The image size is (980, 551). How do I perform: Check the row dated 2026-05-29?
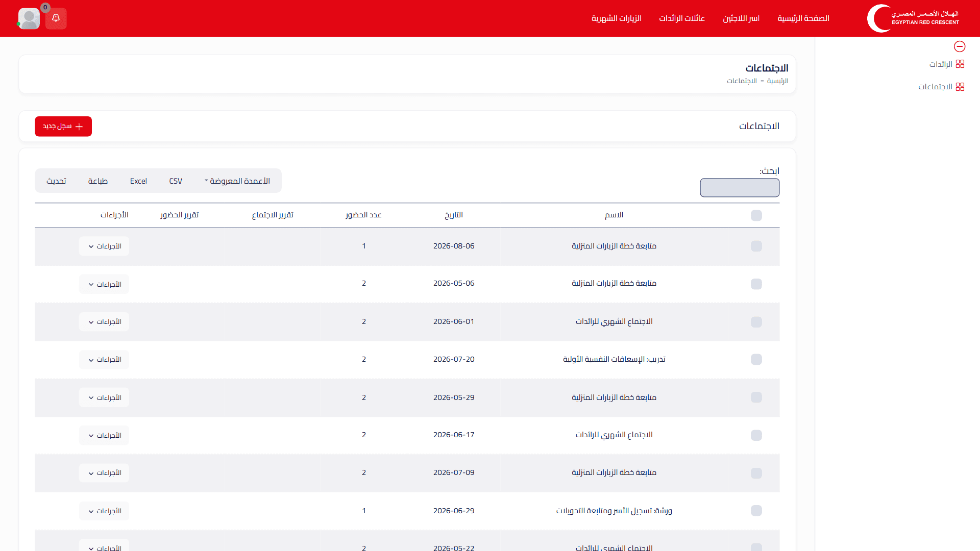pyautogui.click(x=756, y=397)
